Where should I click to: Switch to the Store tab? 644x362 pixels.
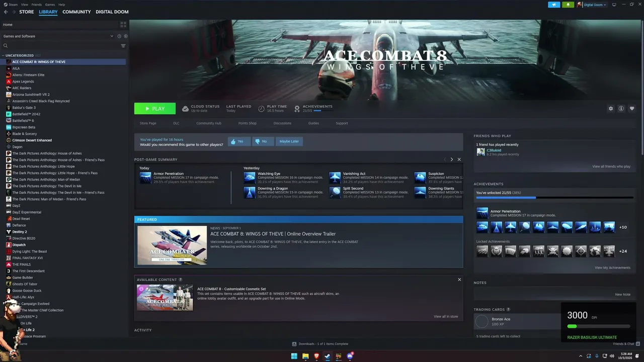(27, 12)
